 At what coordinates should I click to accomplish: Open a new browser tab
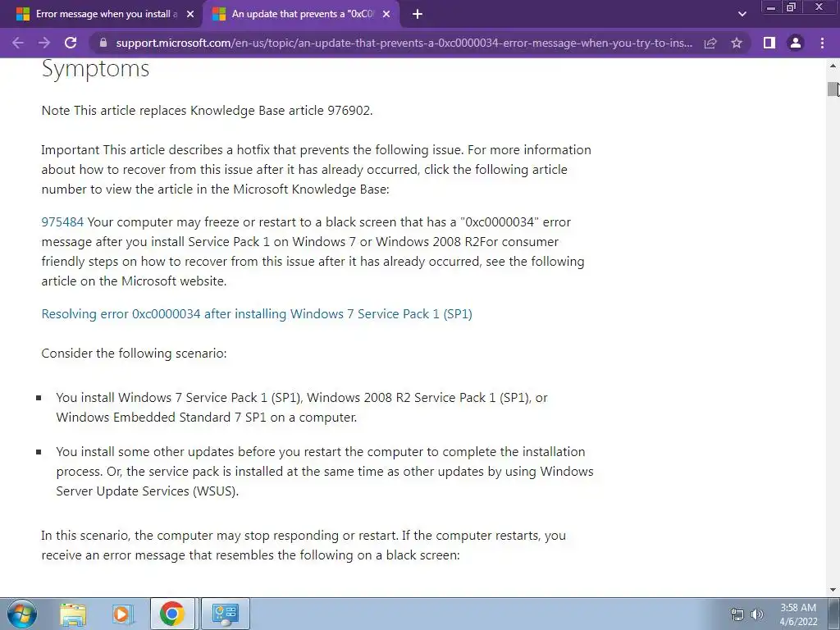click(418, 15)
